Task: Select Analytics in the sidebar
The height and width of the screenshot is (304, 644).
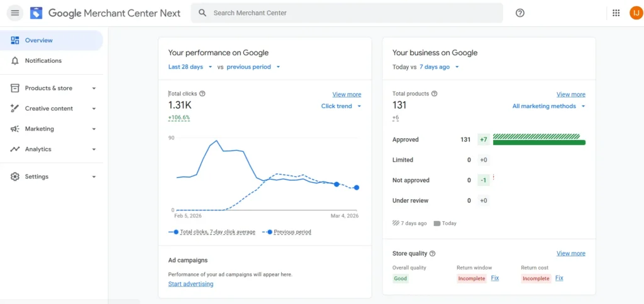Action: coord(52,149)
